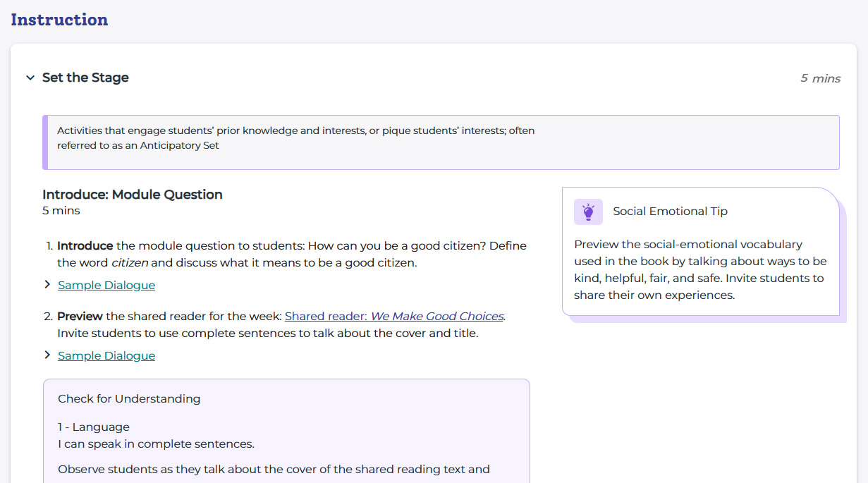Select the 5 mins duration at section right
Viewport: 868px width, 483px height.
click(x=820, y=78)
